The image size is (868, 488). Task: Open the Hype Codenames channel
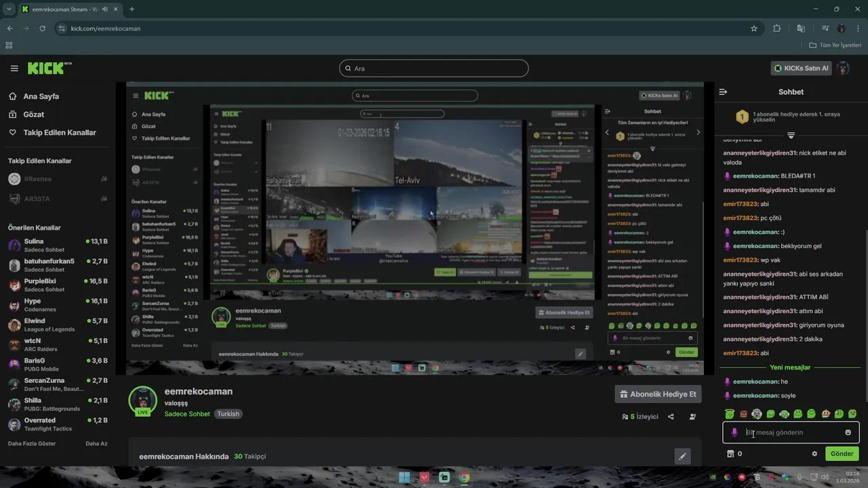(58, 305)
